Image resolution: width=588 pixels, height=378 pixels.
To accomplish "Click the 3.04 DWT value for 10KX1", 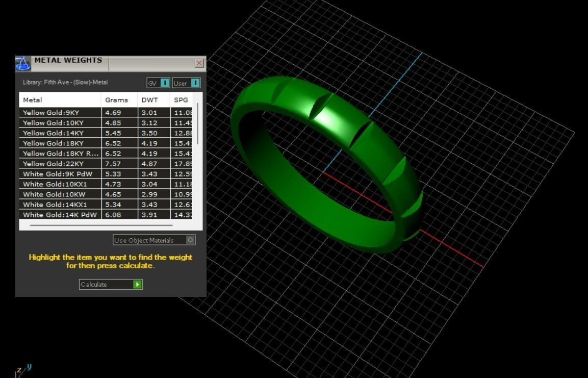I will tap(149, 184).
